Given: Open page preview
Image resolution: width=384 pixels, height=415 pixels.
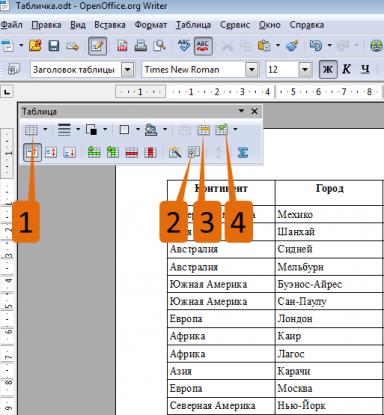Looking at the screenshot, I should (x=159, y=46).
